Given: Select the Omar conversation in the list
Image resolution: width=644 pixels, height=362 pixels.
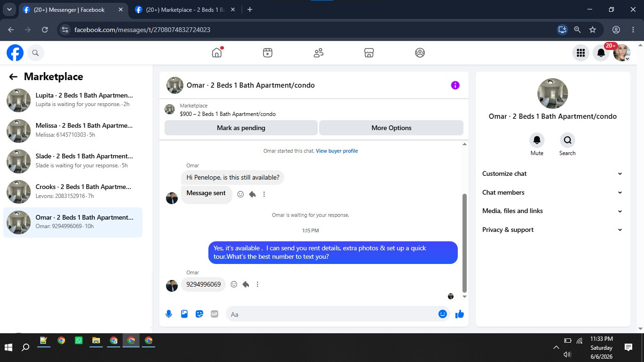Looking at the screenshot, I should 73,222.
